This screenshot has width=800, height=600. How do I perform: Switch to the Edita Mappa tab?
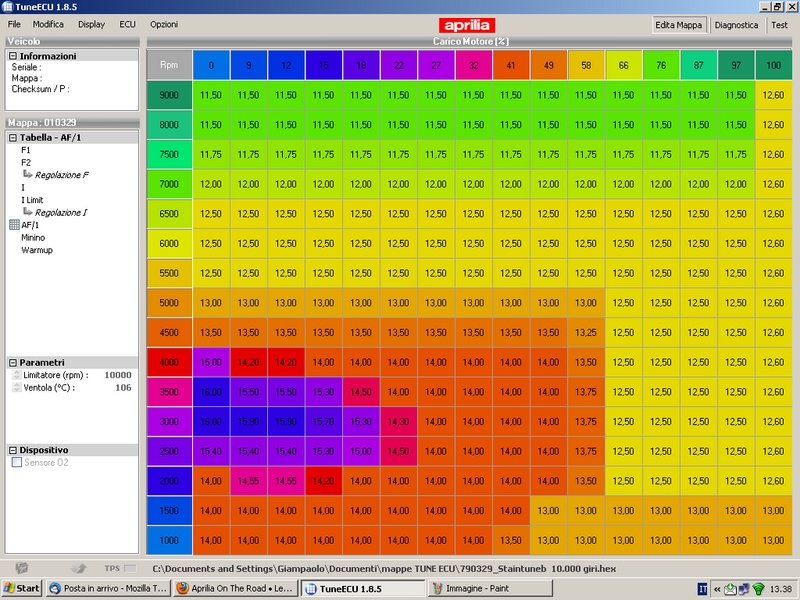[x=679, y=25]
